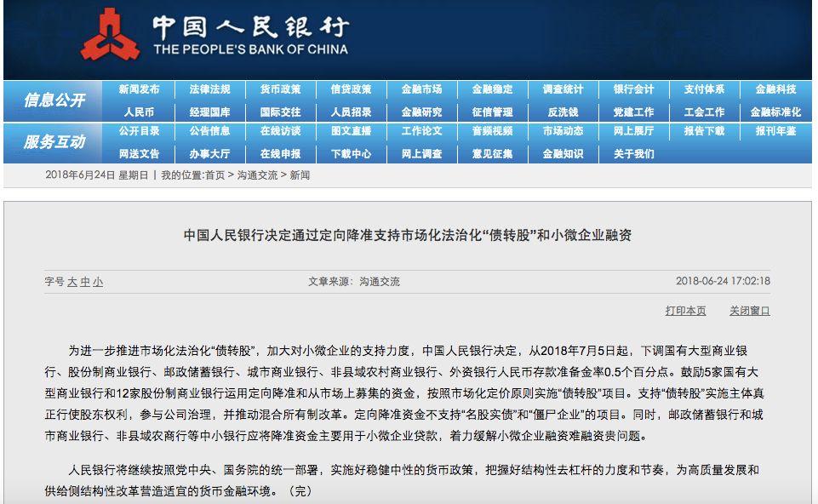Click the 服务互动 section header
The width and height of the screenshot is (818, 504).
click(54, 141)
